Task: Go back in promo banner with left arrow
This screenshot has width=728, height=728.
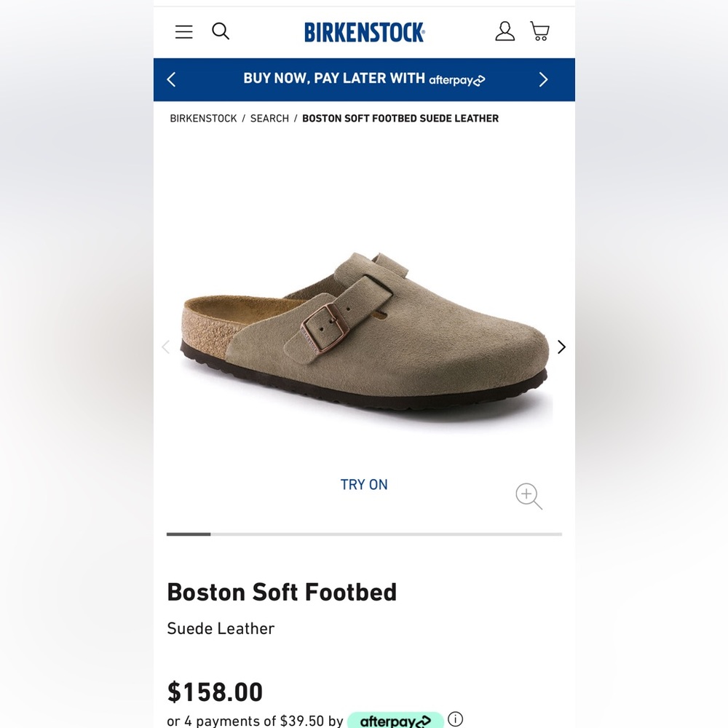Action: [171, 79]
